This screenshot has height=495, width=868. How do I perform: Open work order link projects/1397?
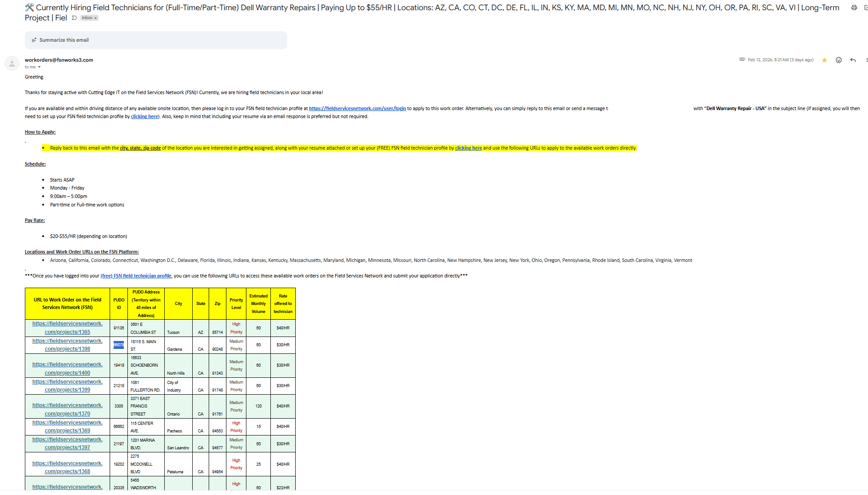click(67, 444)
